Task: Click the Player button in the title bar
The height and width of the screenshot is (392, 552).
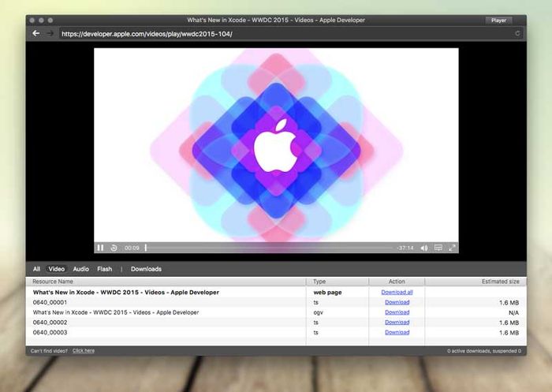Action: coord(498,21)
